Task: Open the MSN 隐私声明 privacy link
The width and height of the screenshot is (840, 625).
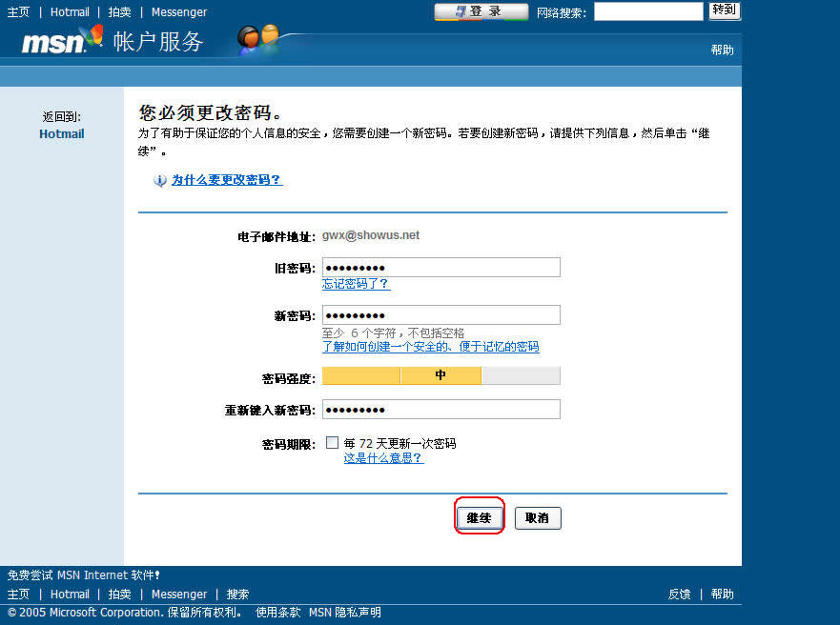Action: (345, 613)
